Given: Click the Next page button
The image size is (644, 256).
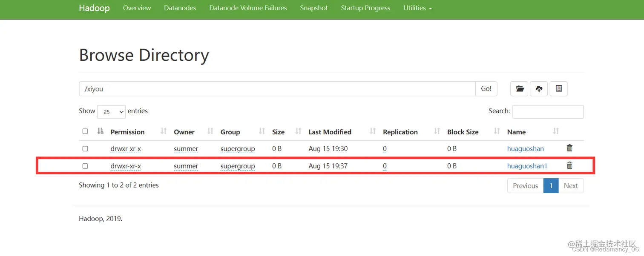Looking at the screenshot, I should click(x=571, y=186).
